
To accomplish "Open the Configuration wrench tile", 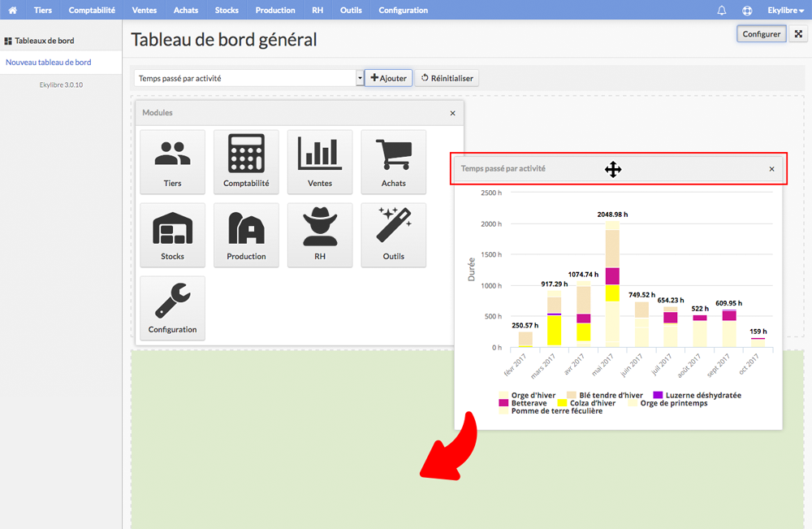I will pos(172,308).
